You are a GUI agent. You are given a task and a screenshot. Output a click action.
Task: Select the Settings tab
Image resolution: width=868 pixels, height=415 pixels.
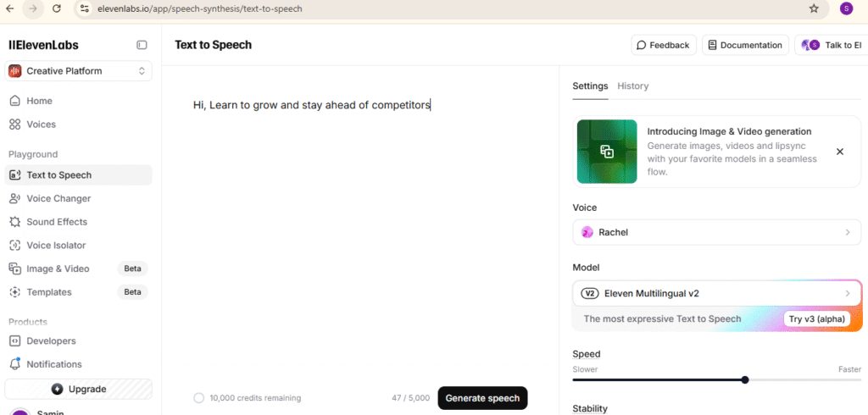(x=590, y=86)
